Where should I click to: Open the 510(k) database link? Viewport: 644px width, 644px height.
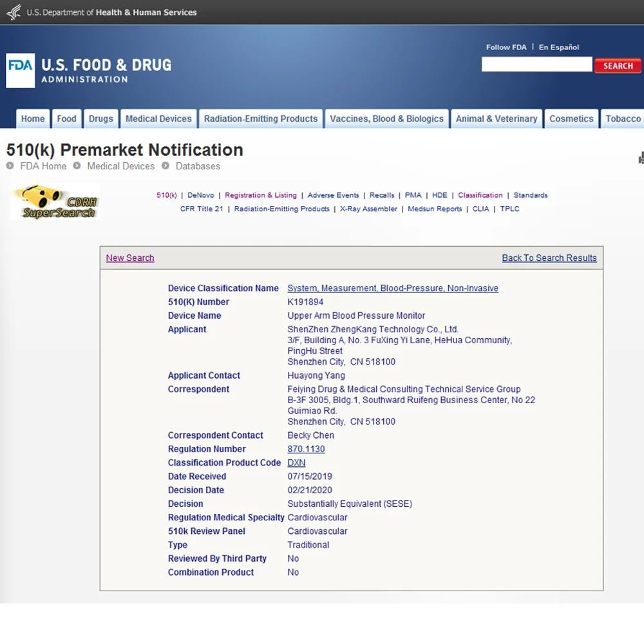click(166, 195)
